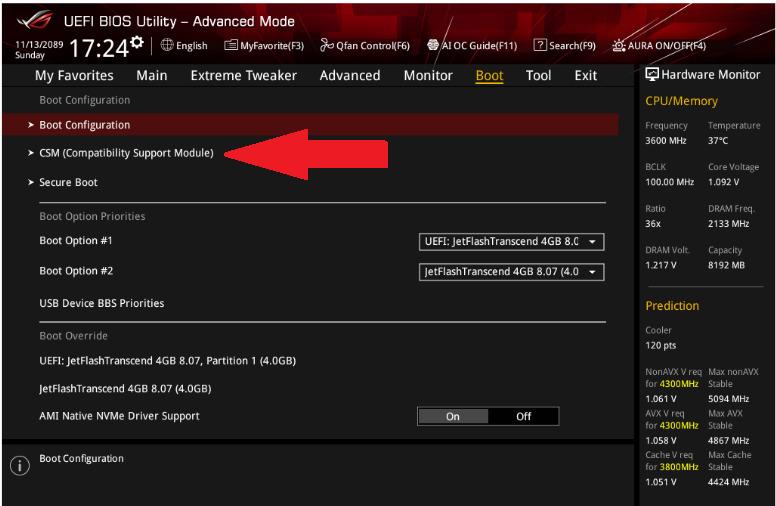Select Boot Option #2 label

click(76, 271)
